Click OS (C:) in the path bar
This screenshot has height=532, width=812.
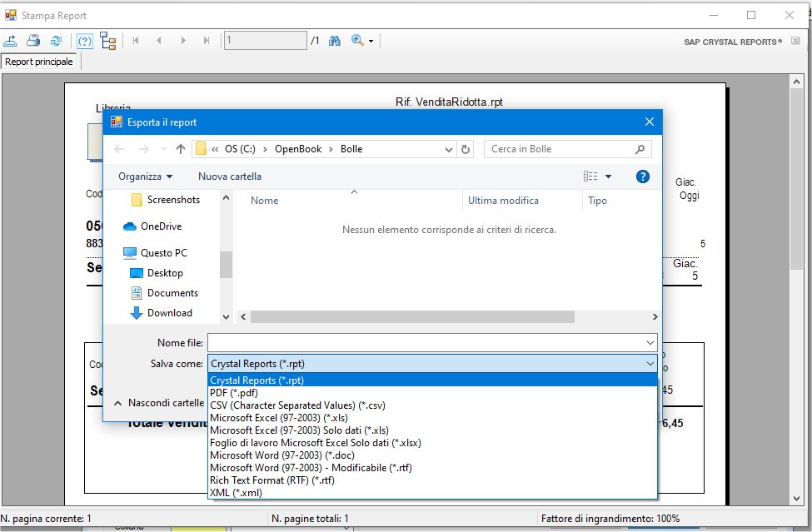240,149
